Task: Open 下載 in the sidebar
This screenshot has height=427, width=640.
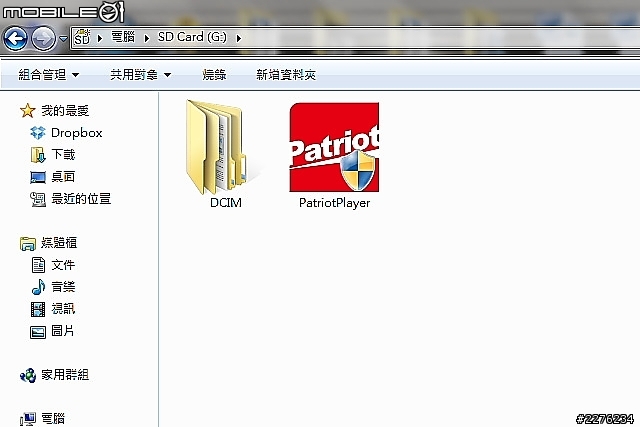Action: coord(63,154)
